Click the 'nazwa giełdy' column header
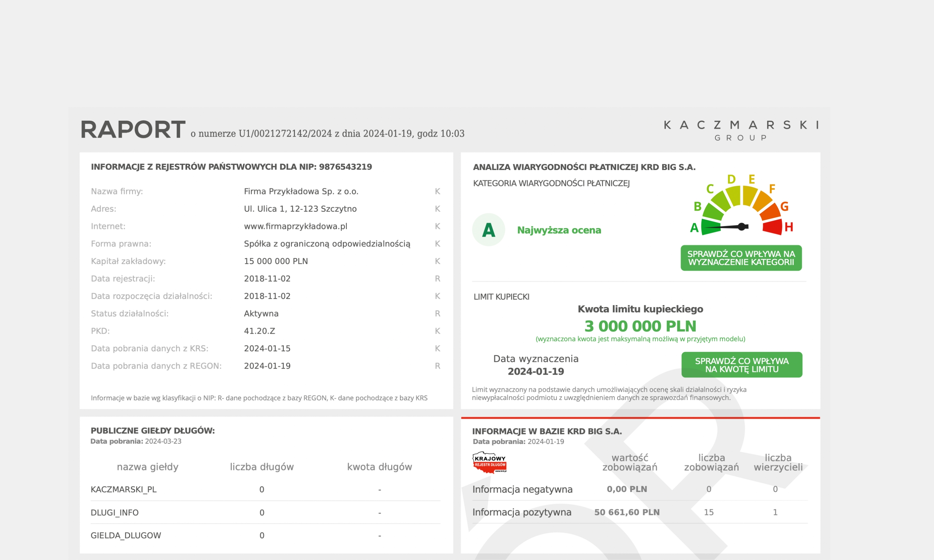934x560 pixels. [148, 467]
